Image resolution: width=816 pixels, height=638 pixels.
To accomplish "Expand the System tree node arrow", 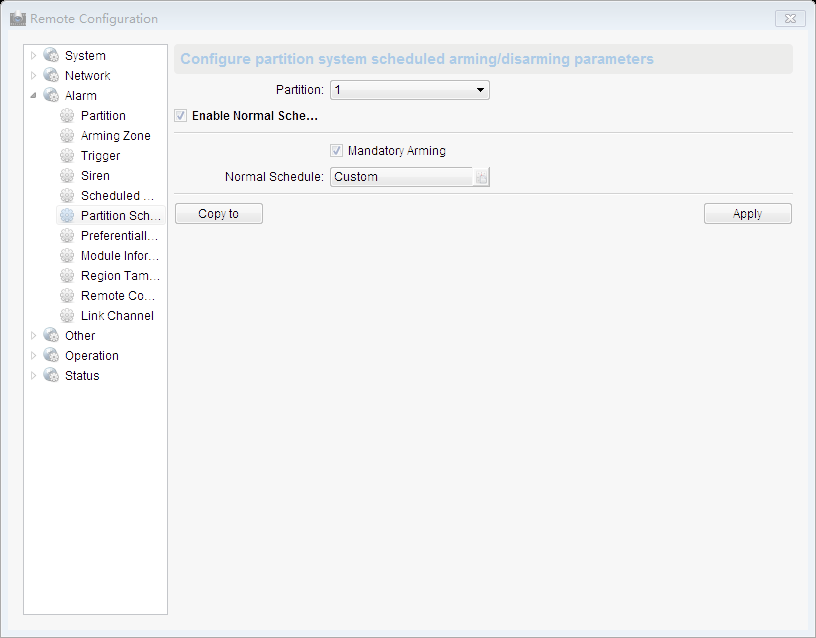I will pyautogui.click(x=33, y=55).
